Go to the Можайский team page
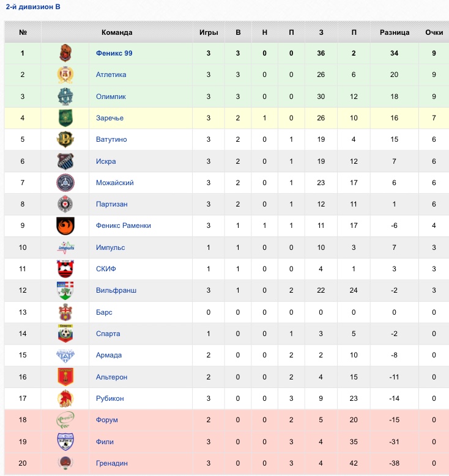 tap(114, 183)
